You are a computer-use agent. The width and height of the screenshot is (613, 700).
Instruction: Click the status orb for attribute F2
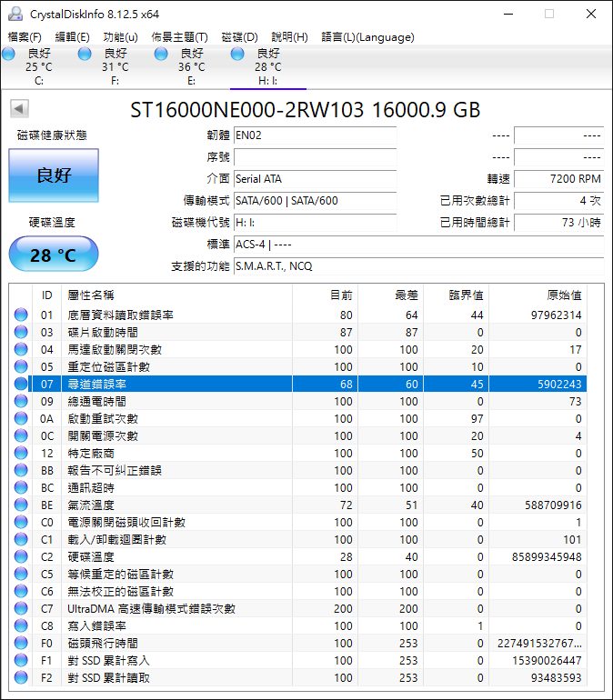coord(21,677)
